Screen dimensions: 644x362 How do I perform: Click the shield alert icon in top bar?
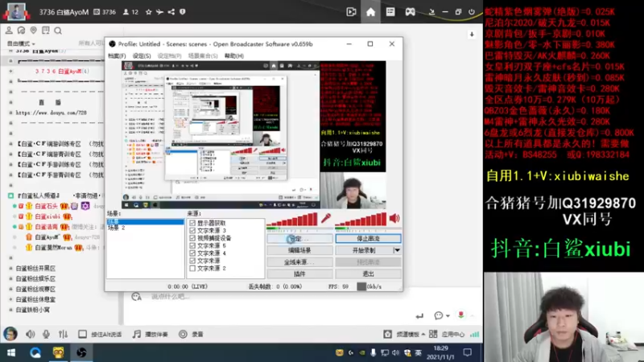[183, 12]
